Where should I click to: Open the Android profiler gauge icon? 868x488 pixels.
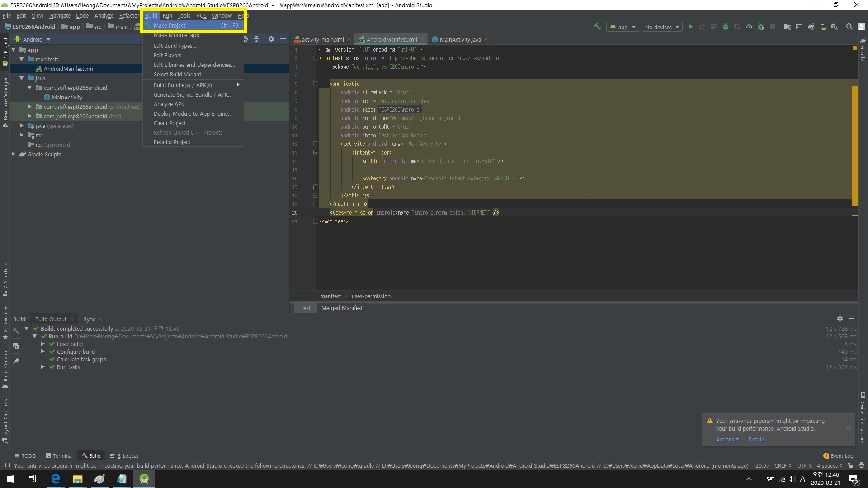749,27
